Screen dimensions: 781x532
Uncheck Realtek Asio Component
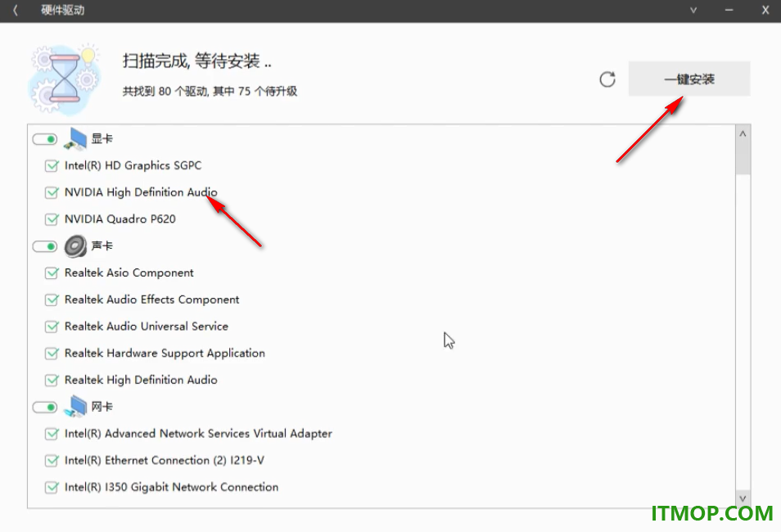click(x=52, y=273)
